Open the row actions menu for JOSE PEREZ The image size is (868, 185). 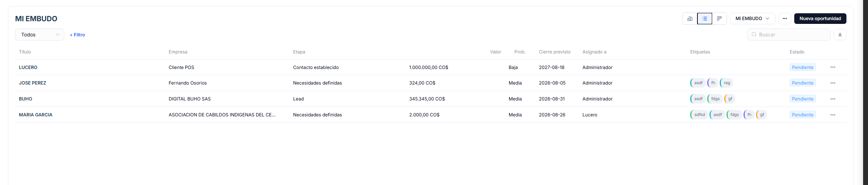(833, 83)
